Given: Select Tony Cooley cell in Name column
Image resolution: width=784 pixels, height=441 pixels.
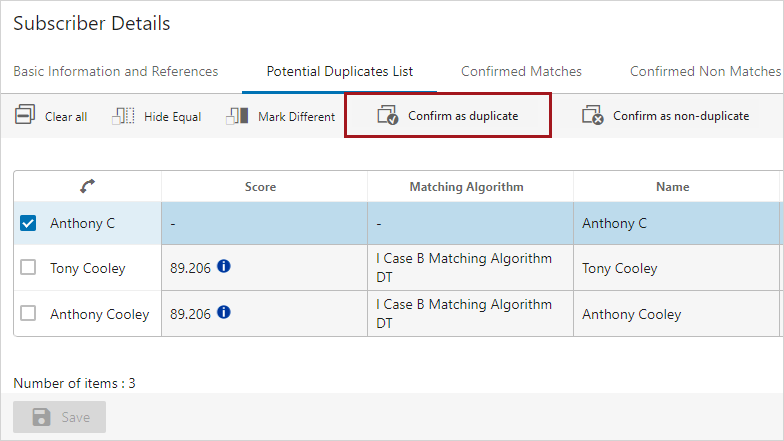Looking at the screenshot, I should [620, 268].
